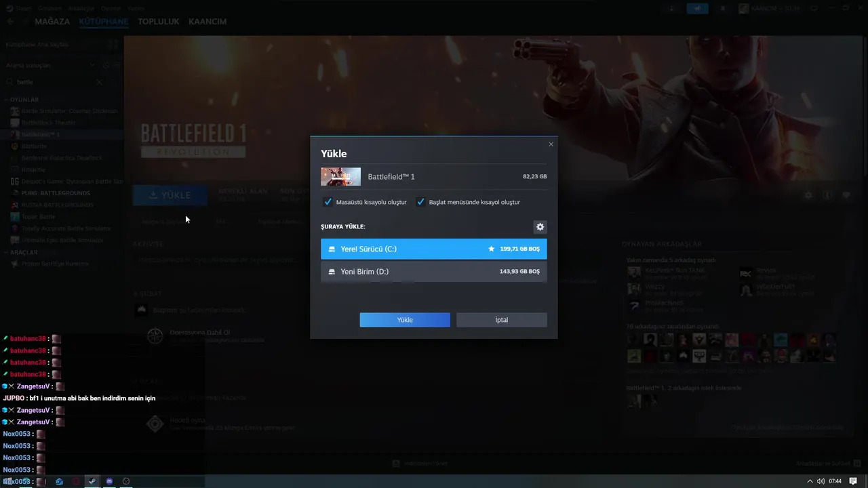Open the KÜTÜPHANE tab
Image resolution: width=868 pixels, height=488 pixels.
point(104,22)
